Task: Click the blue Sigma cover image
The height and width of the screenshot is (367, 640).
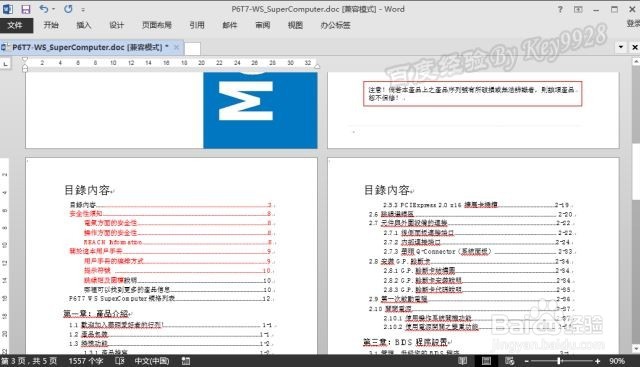Action: 260,110
